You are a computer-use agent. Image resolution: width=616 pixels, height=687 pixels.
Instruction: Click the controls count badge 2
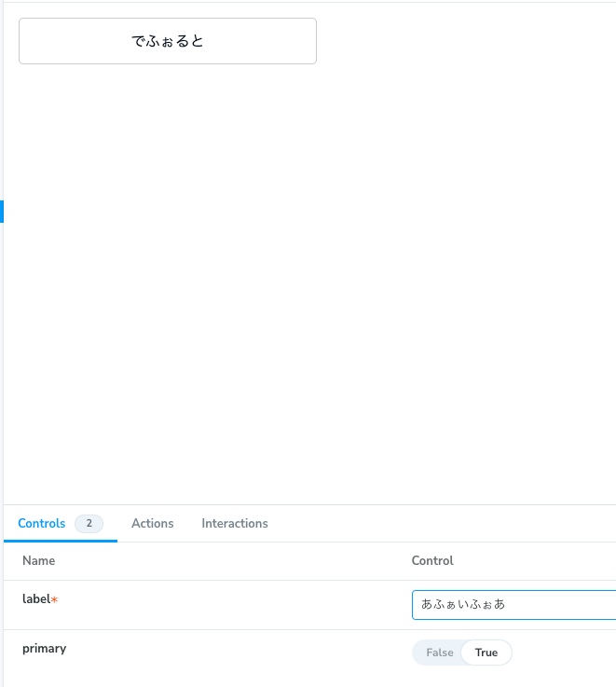[x=89, y=523]
